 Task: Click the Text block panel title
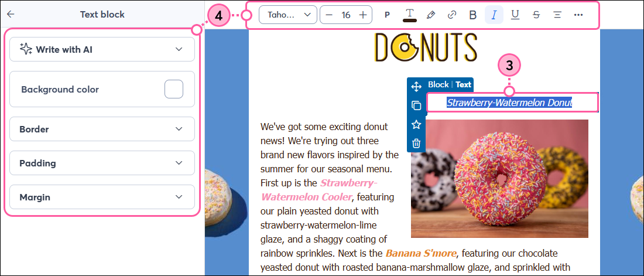tap(102, 15)
